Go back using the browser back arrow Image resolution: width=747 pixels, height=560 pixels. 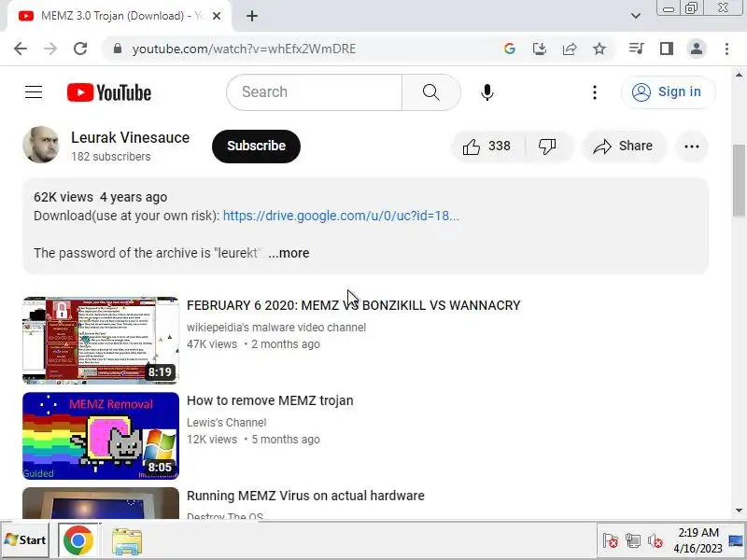[x=21, y=49]
